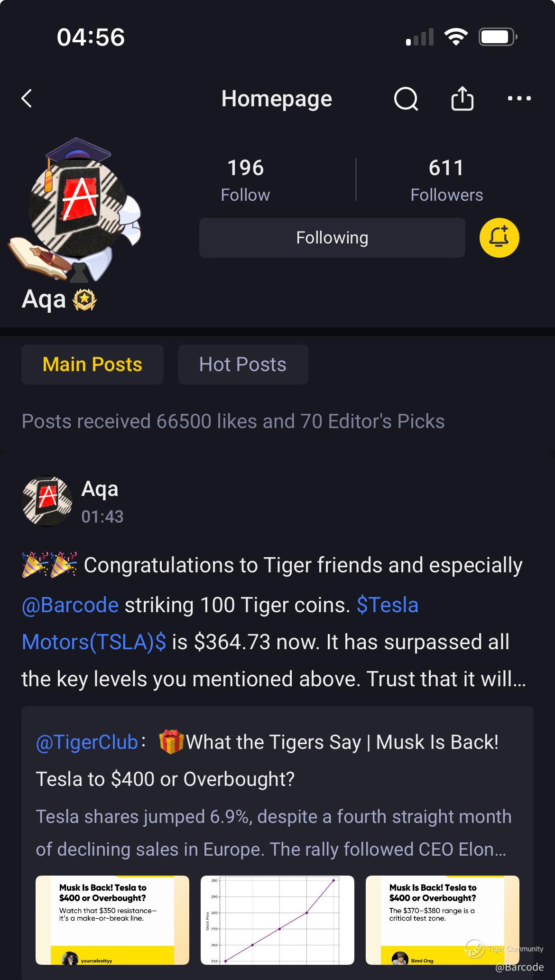Toggle the yellow notification bell

(499, 238)
